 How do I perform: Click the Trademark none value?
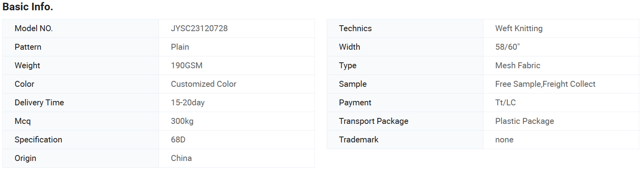coord(504,140)
